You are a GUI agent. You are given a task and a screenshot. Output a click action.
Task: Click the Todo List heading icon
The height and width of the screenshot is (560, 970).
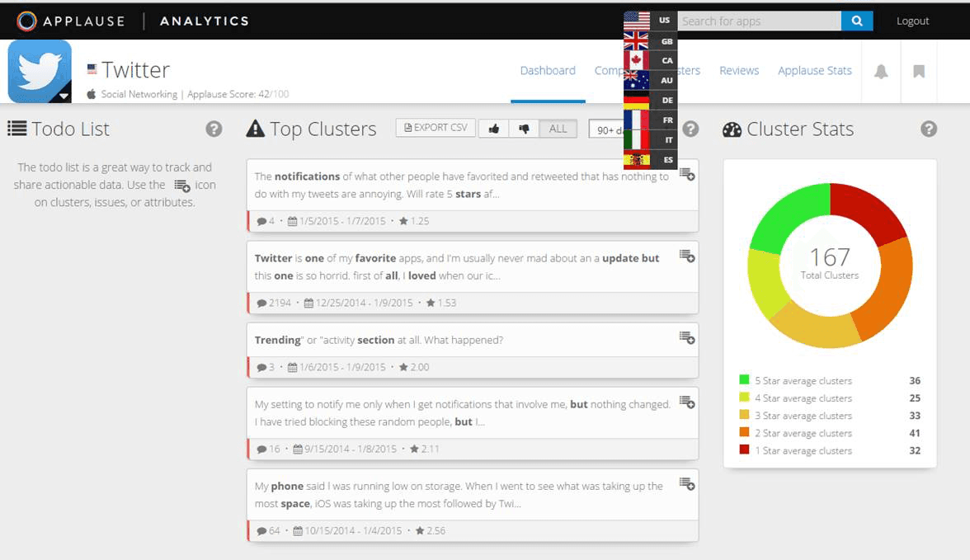[x=16, y=129]
